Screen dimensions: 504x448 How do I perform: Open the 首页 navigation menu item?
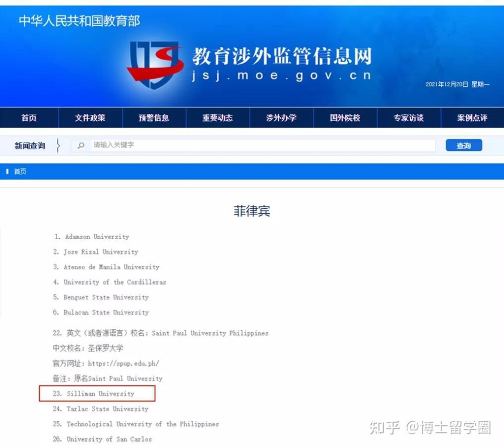(x=29, y=118)
